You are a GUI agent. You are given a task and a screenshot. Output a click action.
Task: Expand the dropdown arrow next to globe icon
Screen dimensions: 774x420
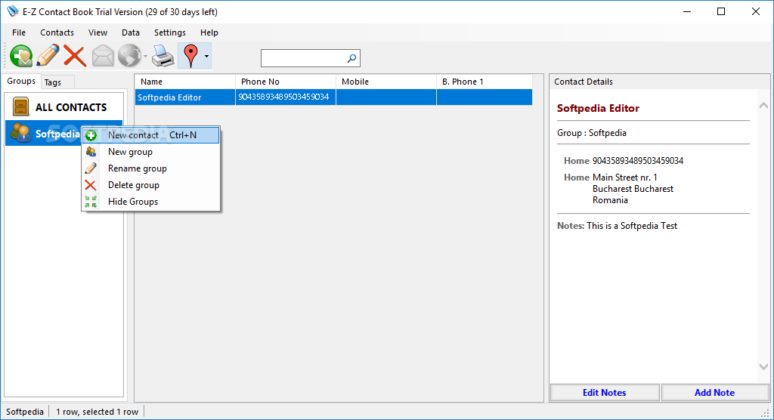click(x=145, y=57)
